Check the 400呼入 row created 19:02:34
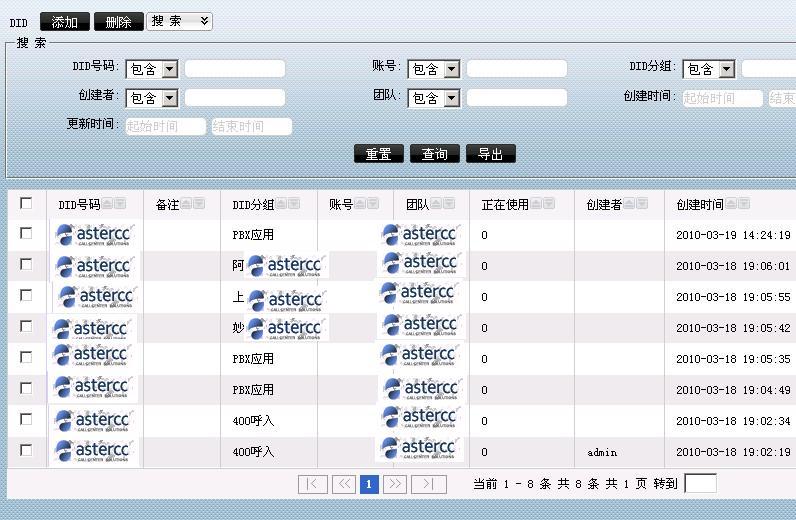Viewport: 796px width, 520px height. (x=26, y=419)
